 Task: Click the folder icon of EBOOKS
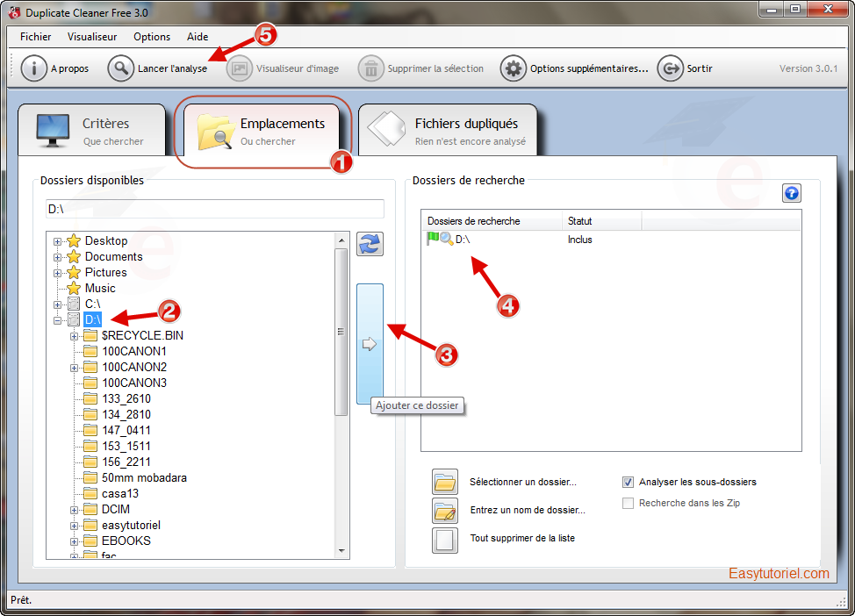(90, 541)
